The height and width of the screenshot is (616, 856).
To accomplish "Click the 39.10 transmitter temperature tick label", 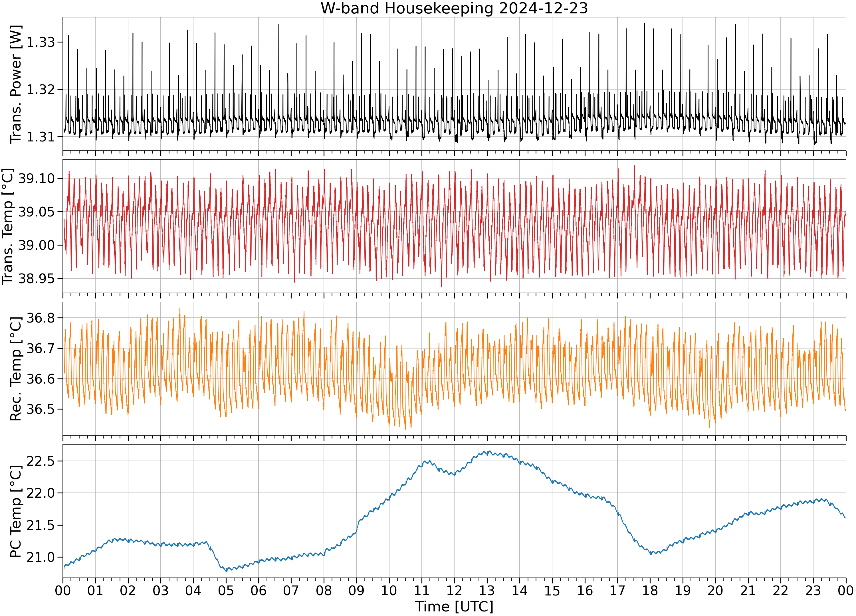I will point(37,179).
